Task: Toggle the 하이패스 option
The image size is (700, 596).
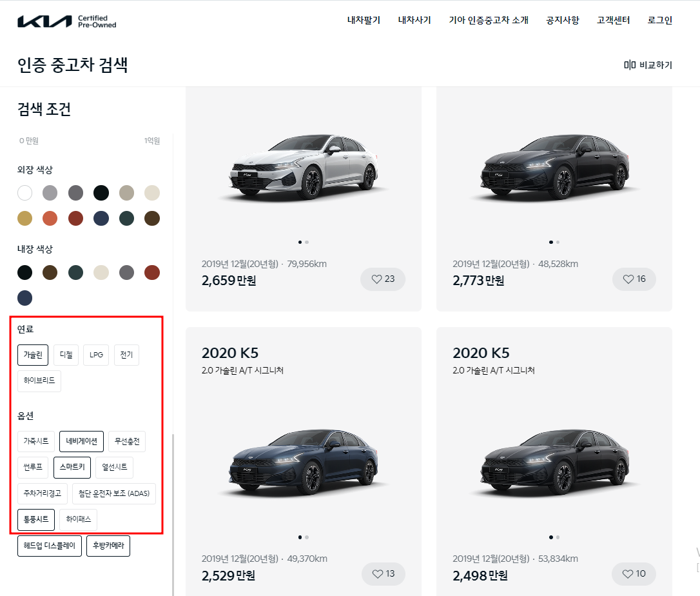Action: (79, 519)
